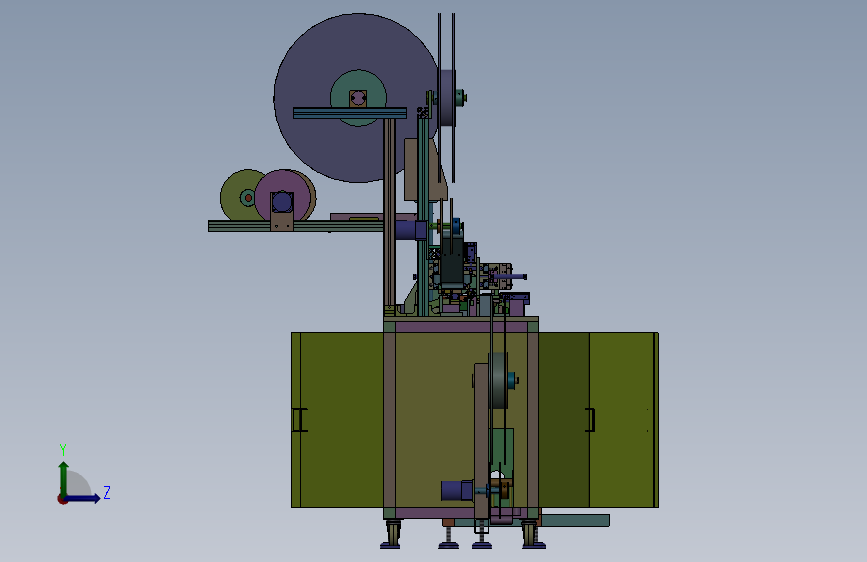Click the left cabinet door handle

click(x=299, y=420)
